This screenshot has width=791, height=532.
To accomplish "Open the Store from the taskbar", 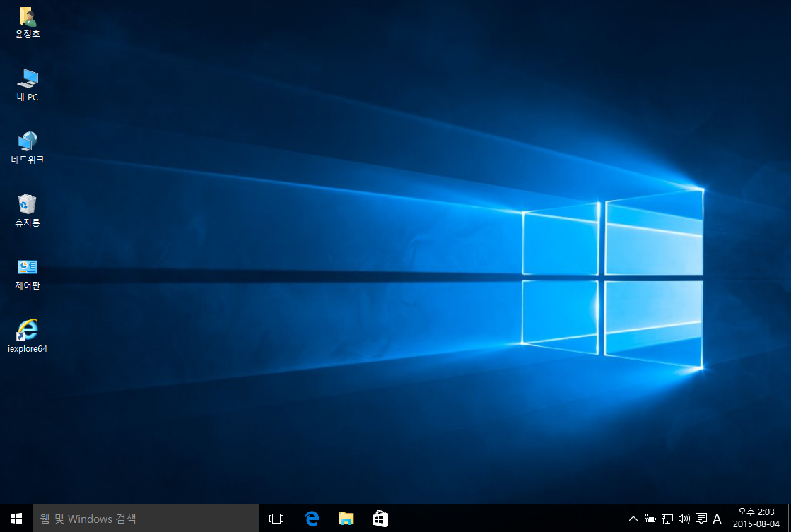I will (380, 519).
